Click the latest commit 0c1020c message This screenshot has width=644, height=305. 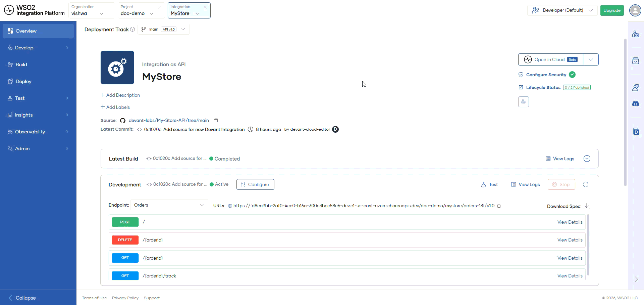tap(204, 129)
